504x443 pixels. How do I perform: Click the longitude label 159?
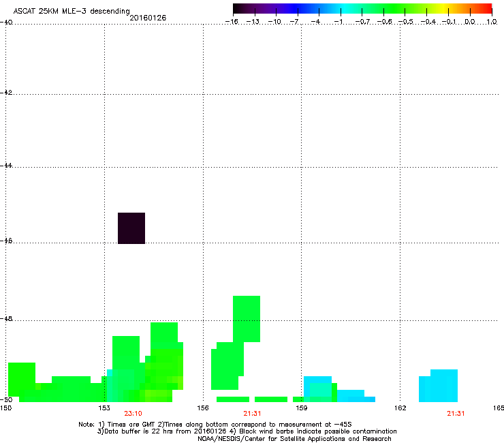pyautogui.click(x=301, y=408)
